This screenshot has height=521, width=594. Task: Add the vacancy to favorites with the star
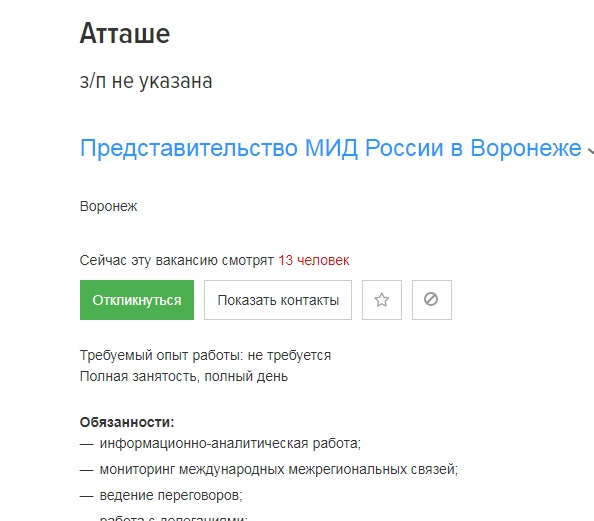coord(381,300)
